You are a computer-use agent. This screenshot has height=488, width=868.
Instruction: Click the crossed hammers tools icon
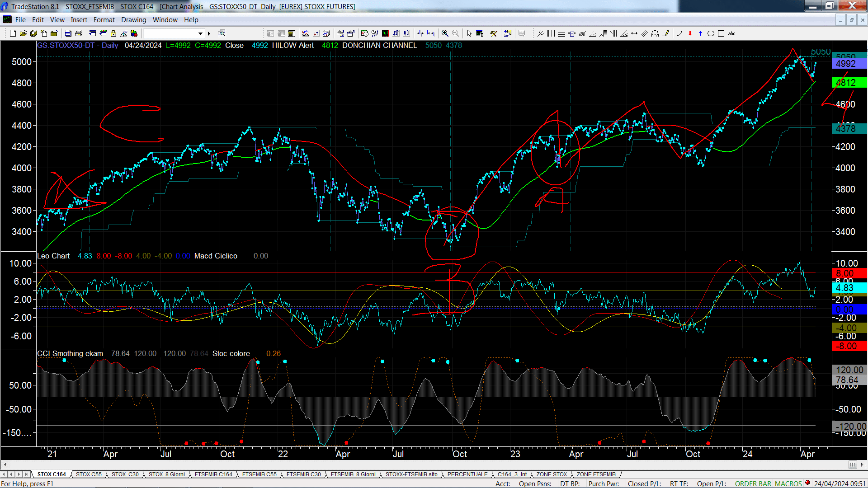point(494,33)
